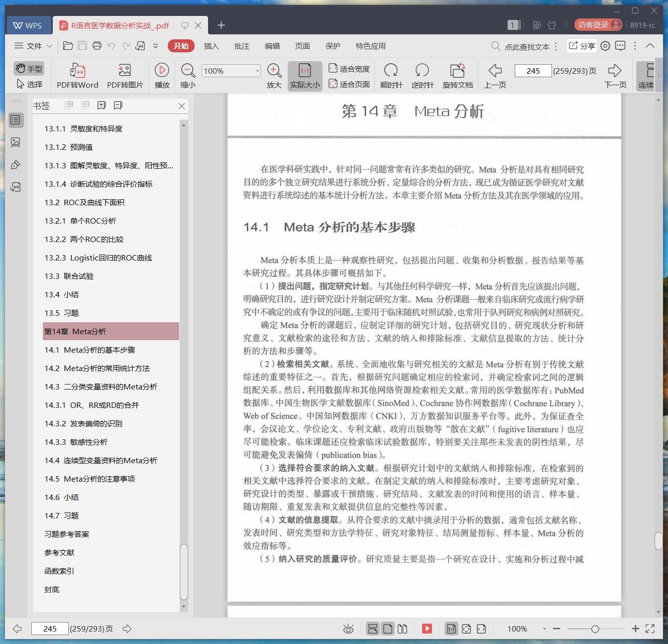Viewport: 668px width, 644px height.
Task: Rotate the page clockwise (顺时针)
Action: point(391,76)
